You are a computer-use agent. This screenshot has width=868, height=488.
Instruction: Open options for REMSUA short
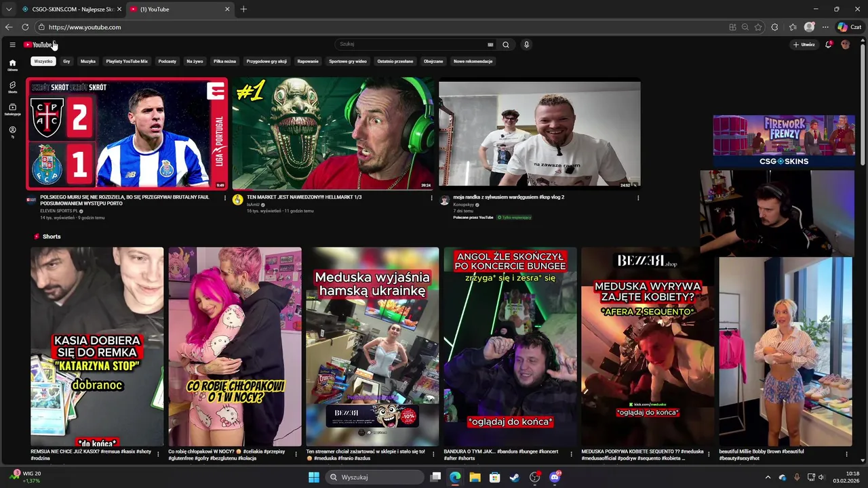(x=158, y=454)
